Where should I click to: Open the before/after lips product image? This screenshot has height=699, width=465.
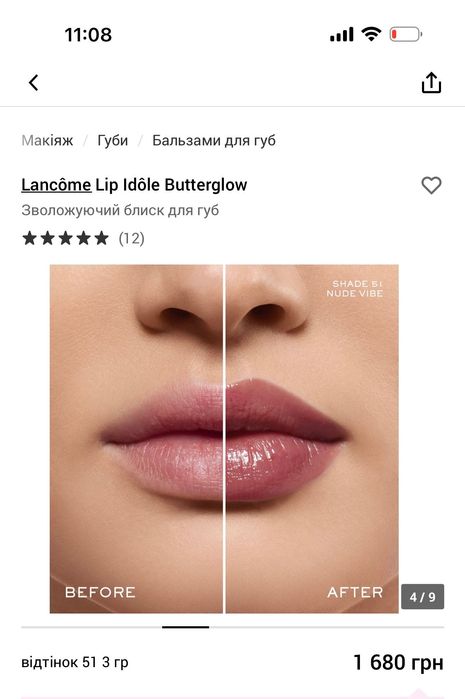click(224, 439)
